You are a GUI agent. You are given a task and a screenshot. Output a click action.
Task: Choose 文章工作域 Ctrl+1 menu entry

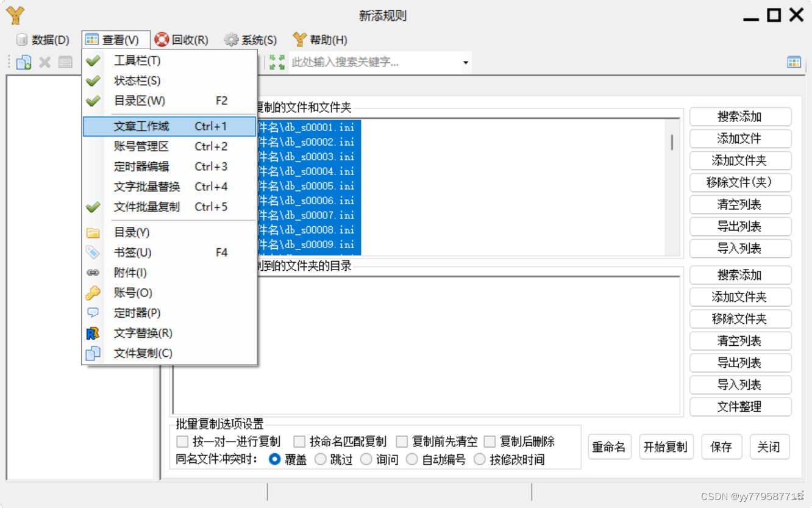pos(169,126)
